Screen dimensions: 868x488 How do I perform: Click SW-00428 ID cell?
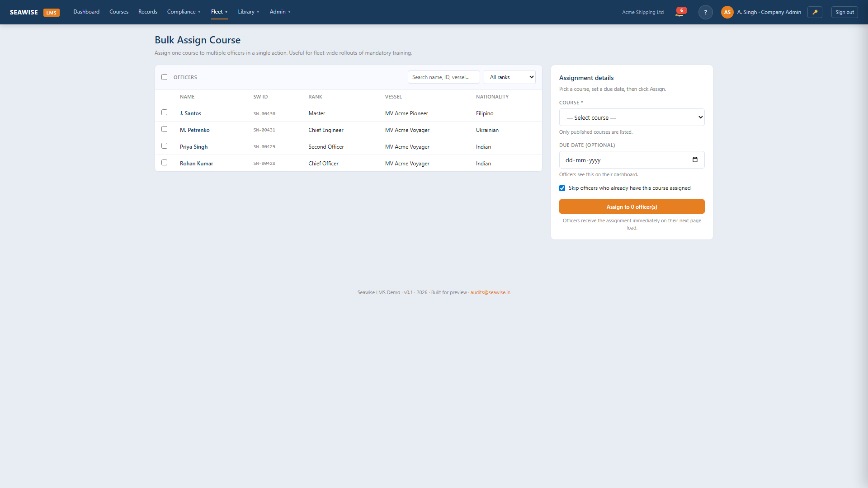(264, 164)
